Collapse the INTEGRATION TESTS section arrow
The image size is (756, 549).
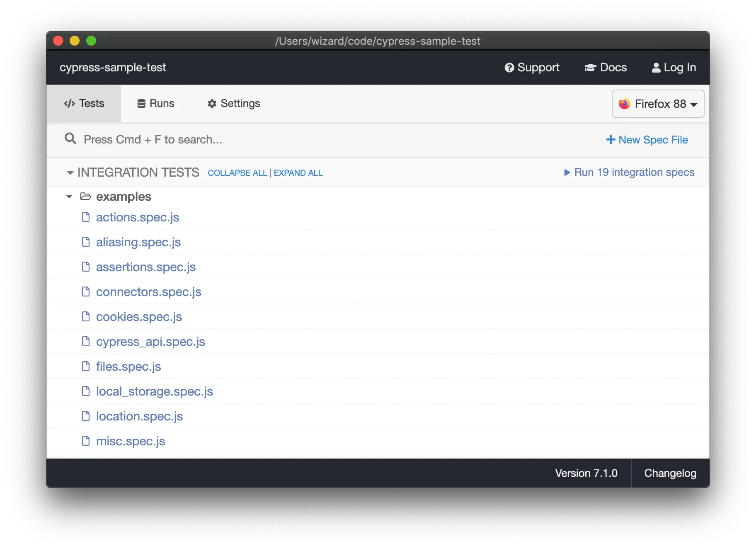pyautogui.click(x=70, y=172)
